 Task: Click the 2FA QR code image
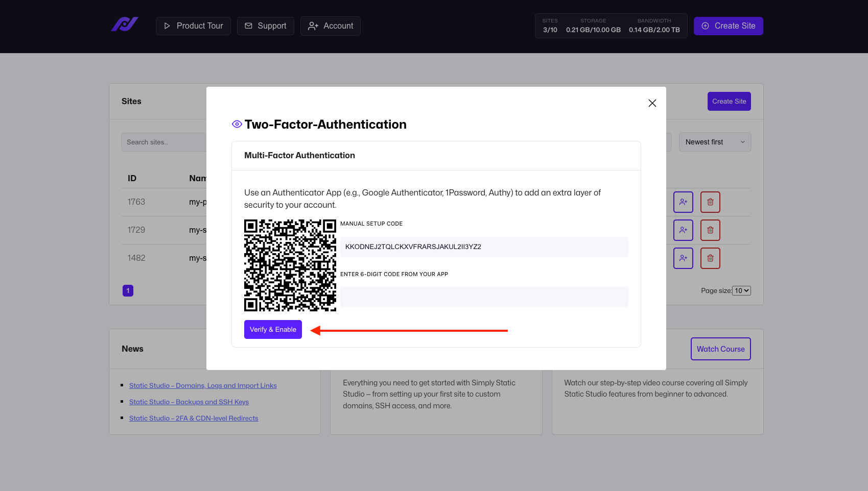[290, 265]
